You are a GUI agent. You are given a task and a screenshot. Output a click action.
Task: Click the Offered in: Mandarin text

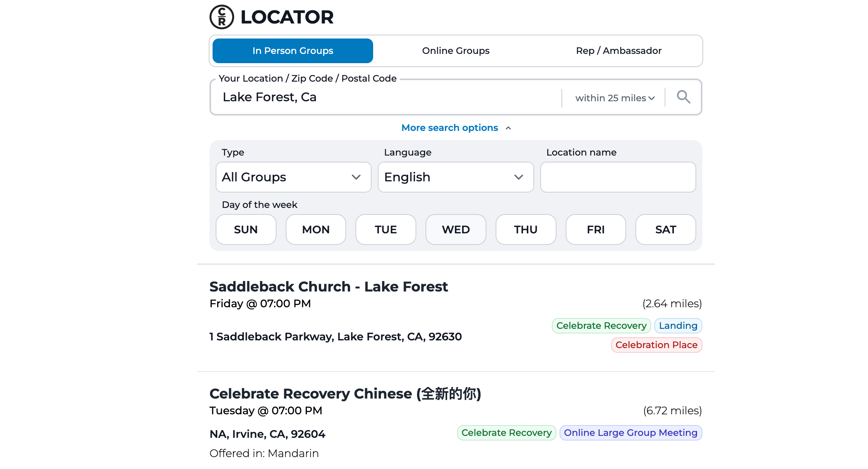[x=264, y=454]
